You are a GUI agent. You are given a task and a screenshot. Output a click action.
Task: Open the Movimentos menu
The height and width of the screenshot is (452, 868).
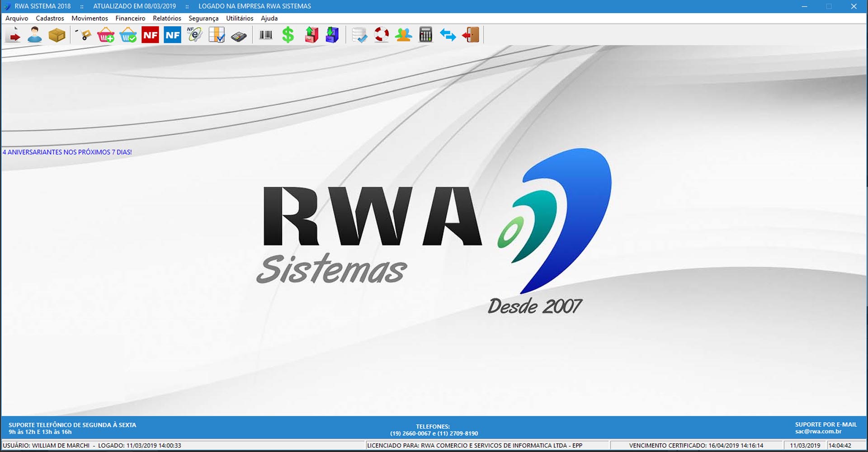90,19
